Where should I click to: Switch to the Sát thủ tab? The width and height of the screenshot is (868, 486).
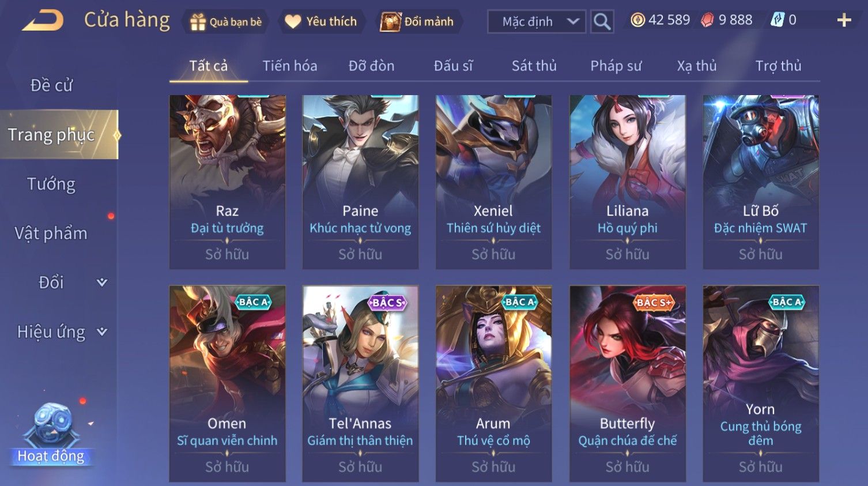[x=534, y=66]
